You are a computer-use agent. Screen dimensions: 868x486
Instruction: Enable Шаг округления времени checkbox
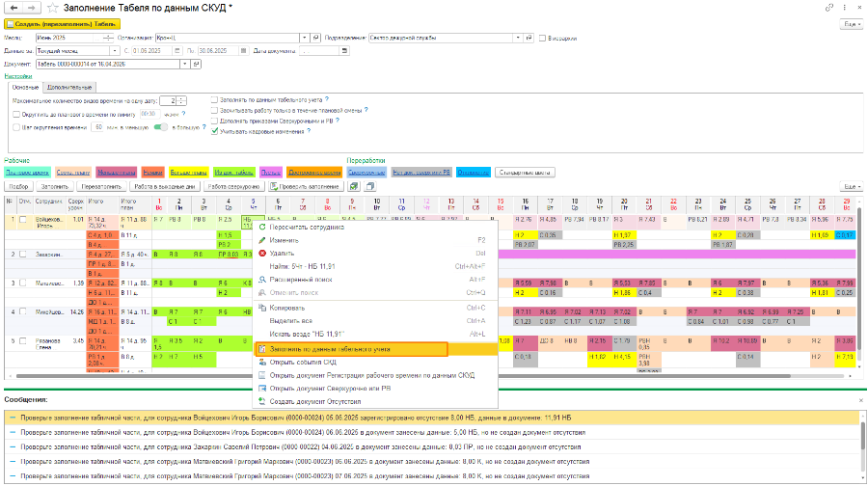point(16,127)
